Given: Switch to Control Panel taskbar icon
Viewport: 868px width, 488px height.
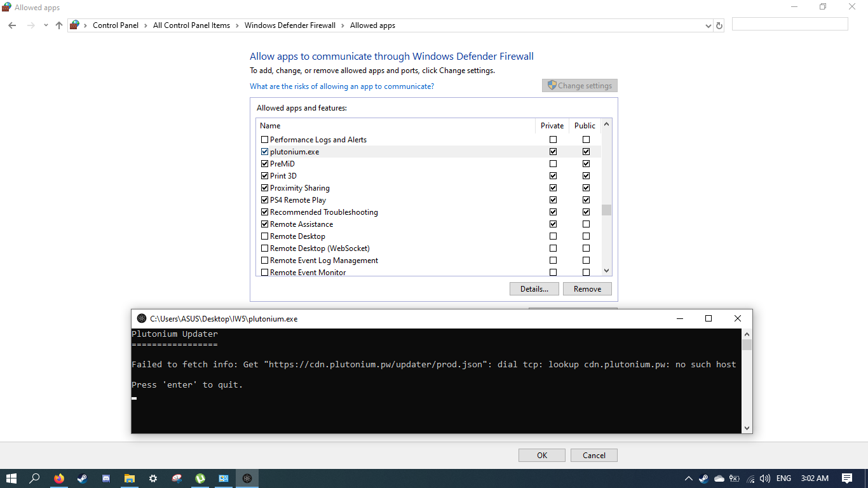Looking at the screenshot, I should (224, 478).
